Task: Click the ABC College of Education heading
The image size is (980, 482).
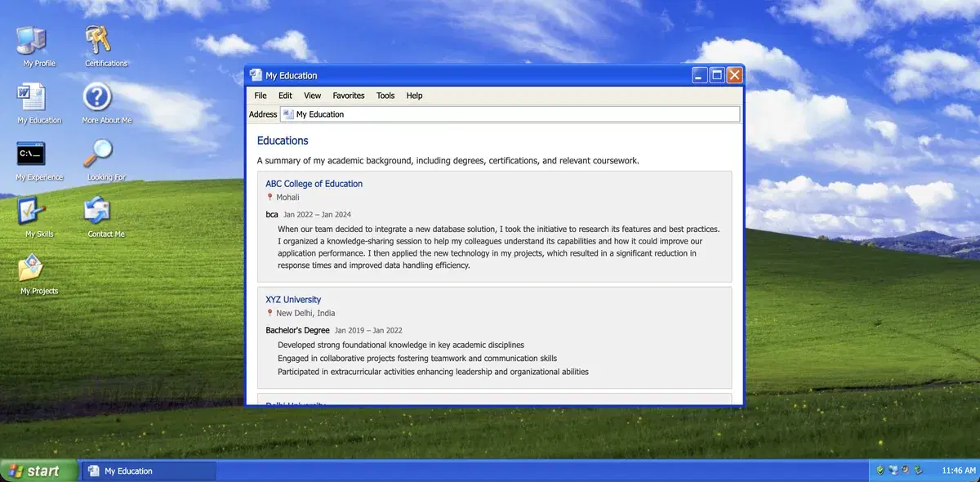Action: click(x=314, y=184)
